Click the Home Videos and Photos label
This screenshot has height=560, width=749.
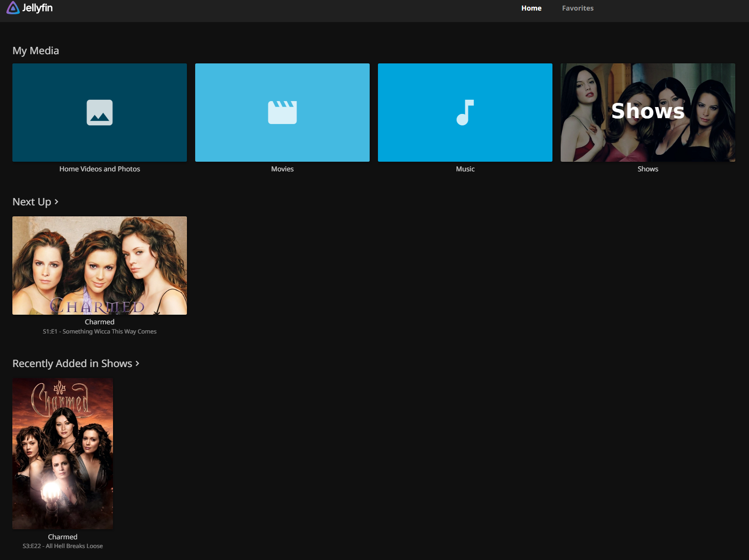(100, 169)
